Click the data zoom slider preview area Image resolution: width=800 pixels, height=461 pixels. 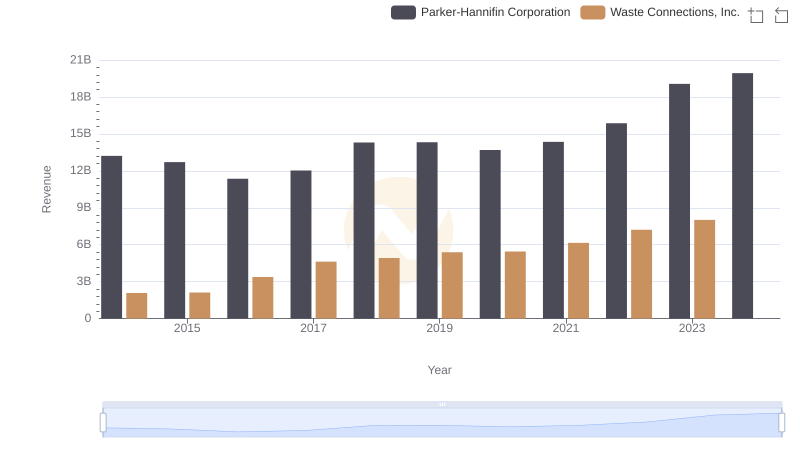coord(442,423)
